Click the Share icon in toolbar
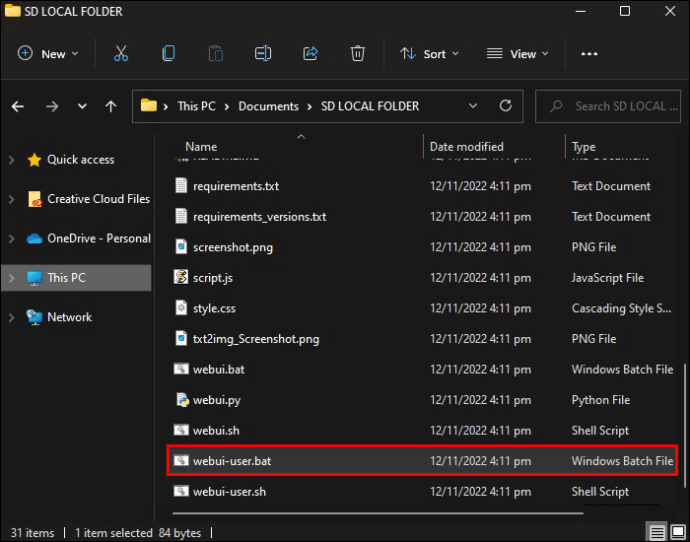This screenshot has height=542, width=690. 310,54
